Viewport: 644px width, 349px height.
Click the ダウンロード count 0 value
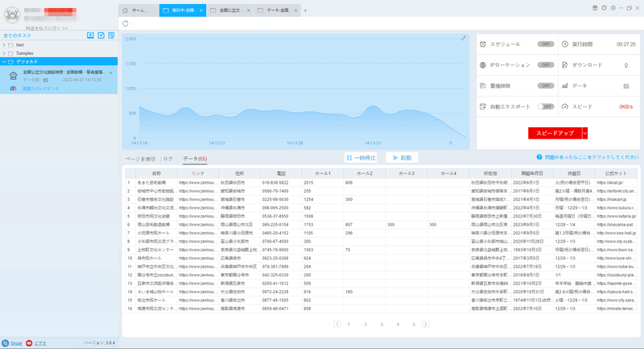[x=626, y=65]
